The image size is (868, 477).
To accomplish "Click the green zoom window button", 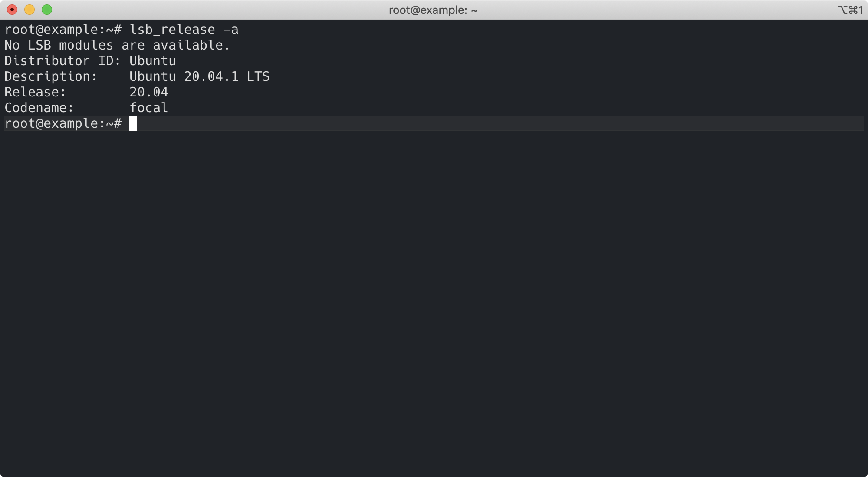I will click(47, 10).
